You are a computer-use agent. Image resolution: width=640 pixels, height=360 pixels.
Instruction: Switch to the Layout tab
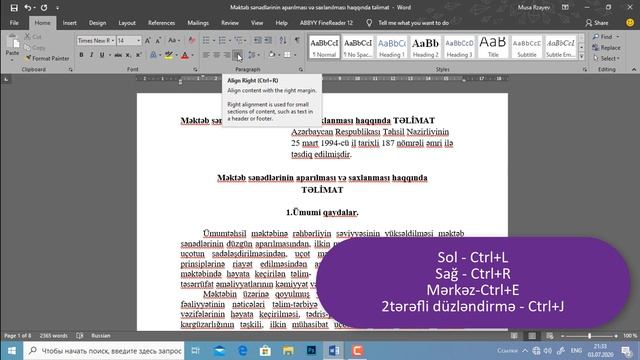coord(127,23)
